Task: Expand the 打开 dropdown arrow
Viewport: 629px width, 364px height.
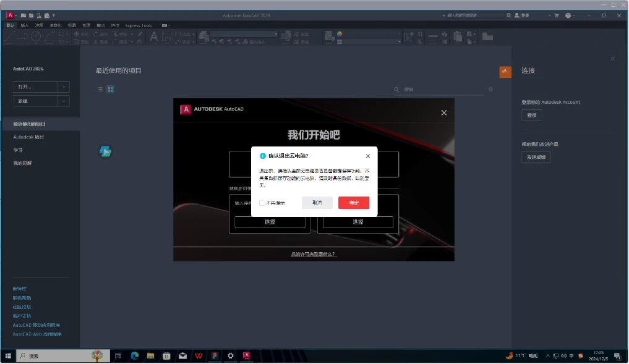Action: coord(63,87)
